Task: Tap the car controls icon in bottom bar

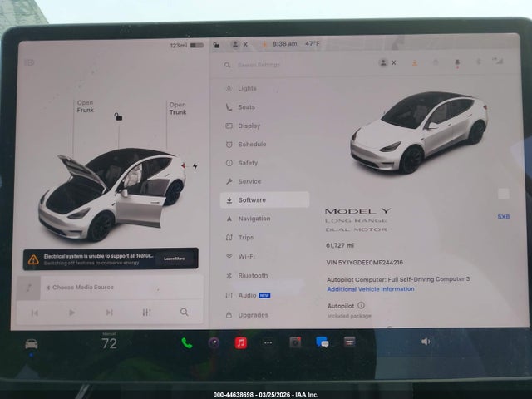Action: [x=32, y=344]
